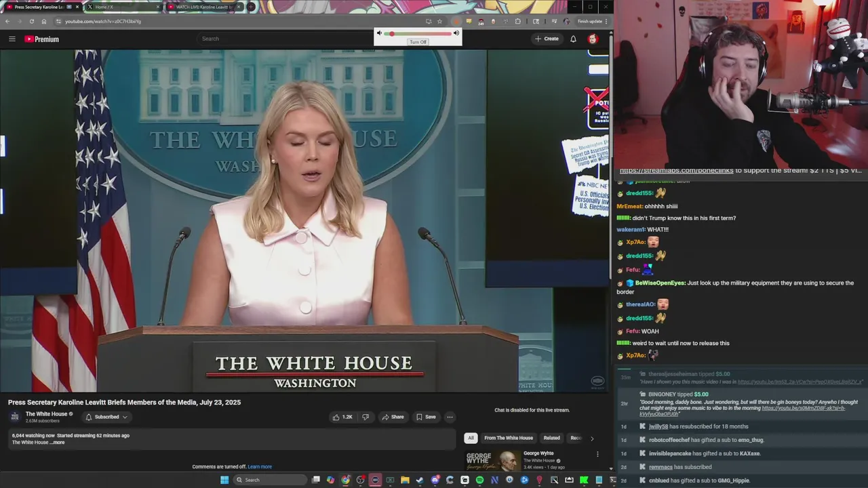Image resolution: width=868 pixels, height=488 pixels.
Task: Go to the browser home page
Action: 44,21
